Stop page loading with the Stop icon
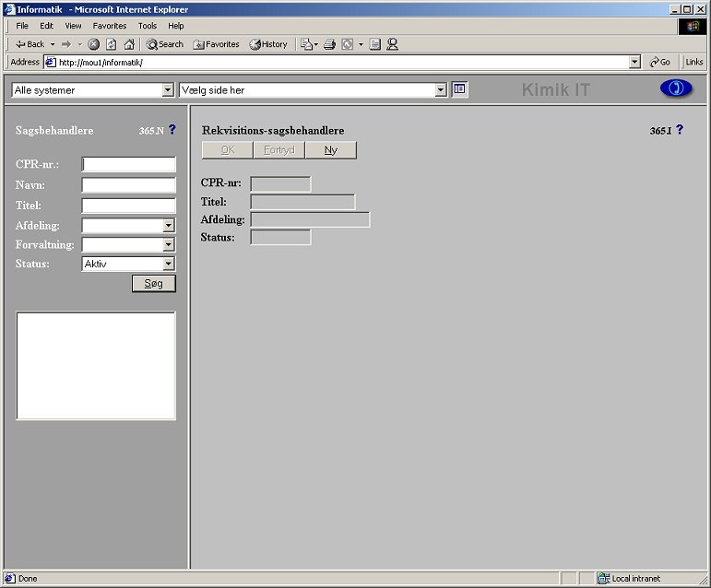The height and width of the screenshot is (588, 711). (x=93, y=44)
